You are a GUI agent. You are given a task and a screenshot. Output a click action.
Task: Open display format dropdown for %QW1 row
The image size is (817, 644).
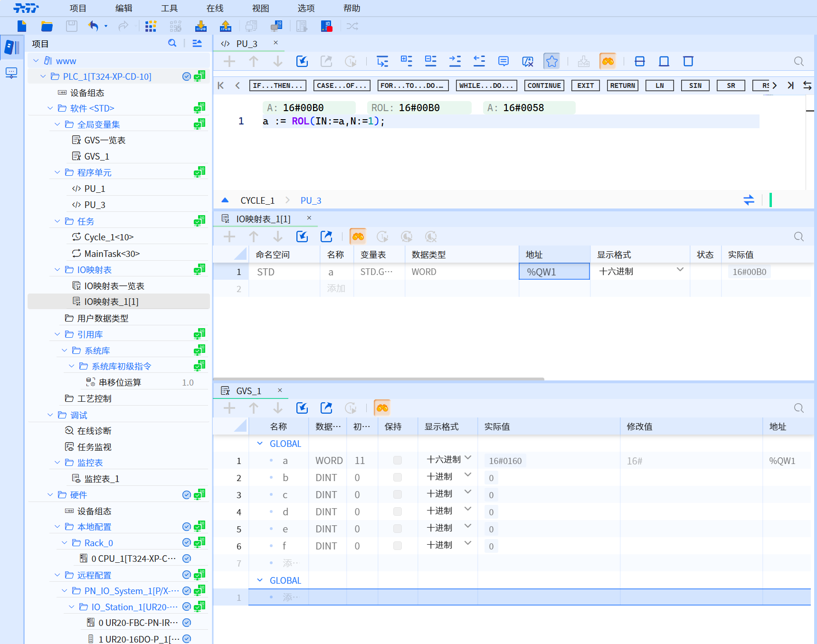click(x=680, y=270)
